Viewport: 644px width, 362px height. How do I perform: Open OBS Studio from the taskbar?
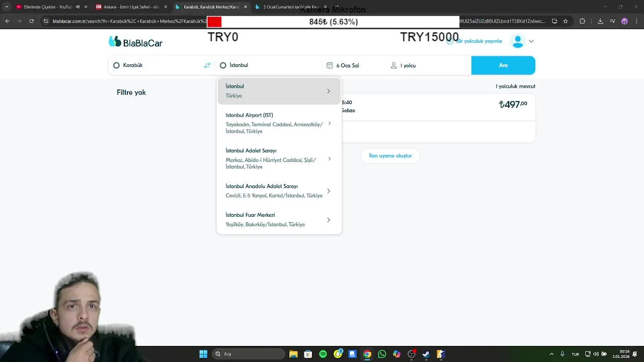[412, 354]
